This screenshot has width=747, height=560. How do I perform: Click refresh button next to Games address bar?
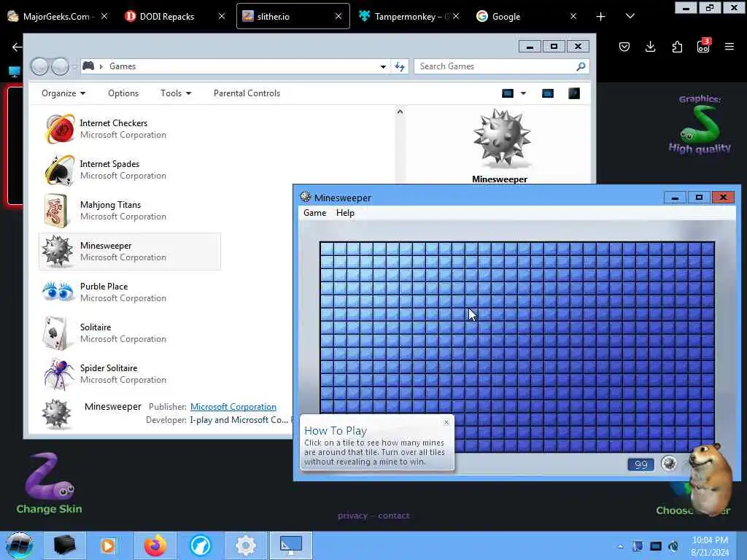coord(399,66)
